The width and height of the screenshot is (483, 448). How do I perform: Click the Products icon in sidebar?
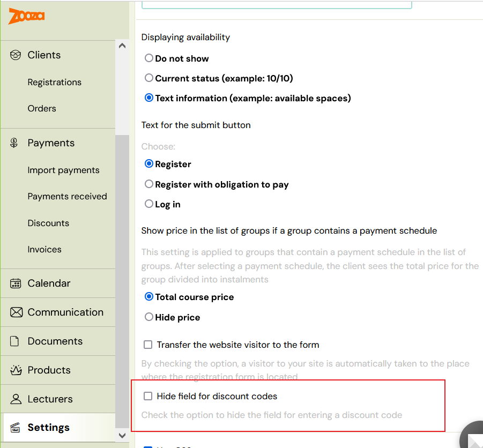click(16, 370)
